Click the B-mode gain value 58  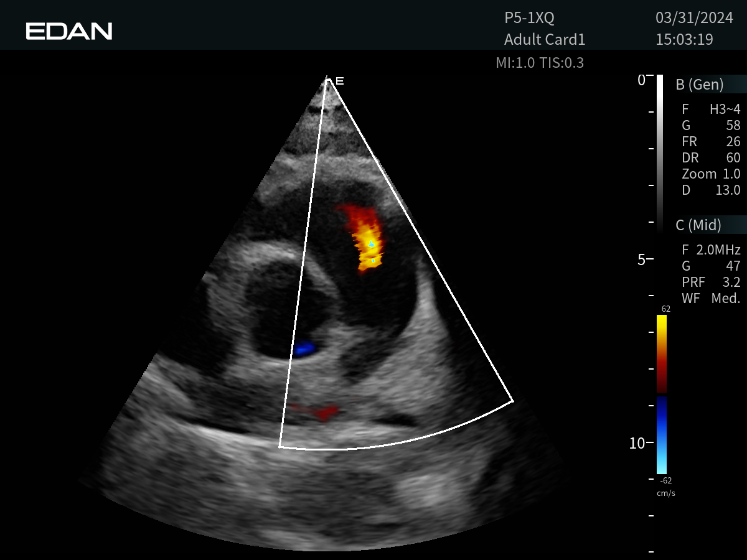pyautogui.click(x=733, y=126)
